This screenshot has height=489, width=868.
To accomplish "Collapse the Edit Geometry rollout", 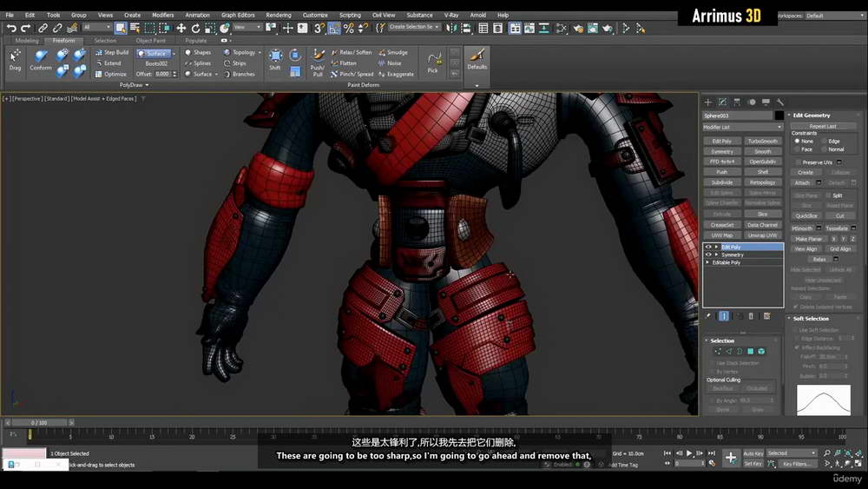I will pyautogui.click(x=789, y=116).
